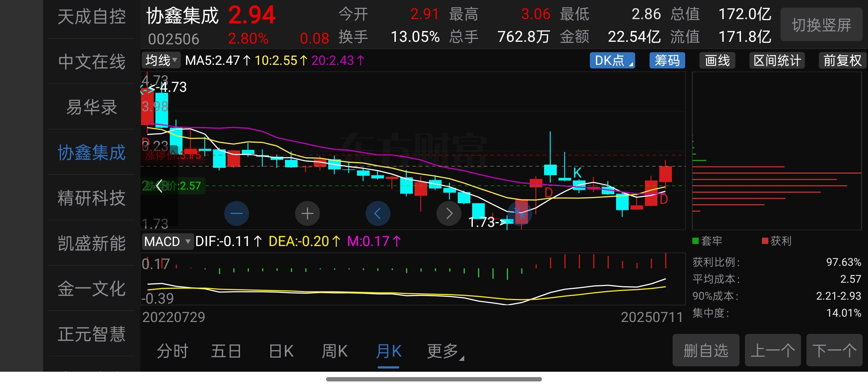Image resolution: width=868 pixels, height=389 pixels.
Task: Select 金一文化 in the watchlist
Action: click(x=92, y=289)
